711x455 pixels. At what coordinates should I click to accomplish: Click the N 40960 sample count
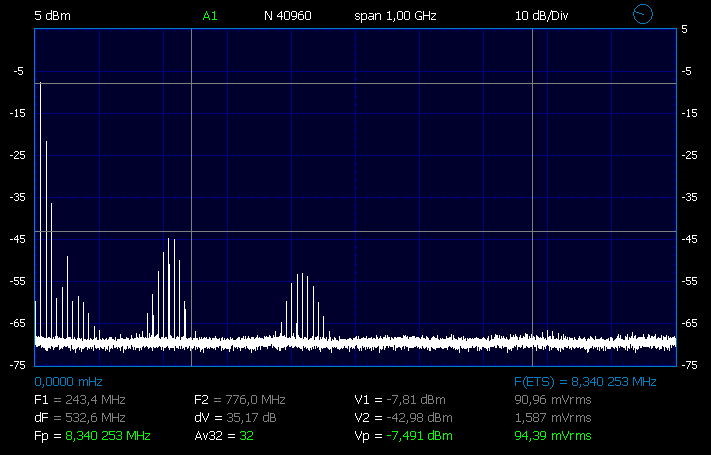pyautogui.click(x=287, y=16)
